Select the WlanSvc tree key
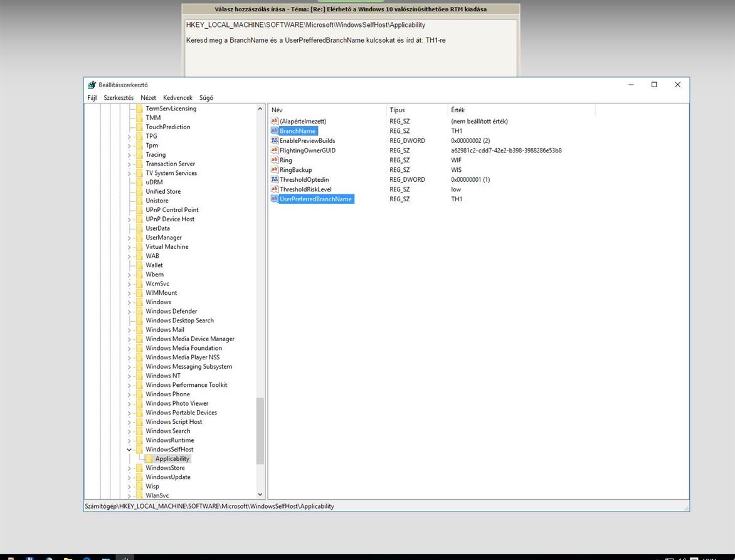735x560 pixels. pos(157,495)
